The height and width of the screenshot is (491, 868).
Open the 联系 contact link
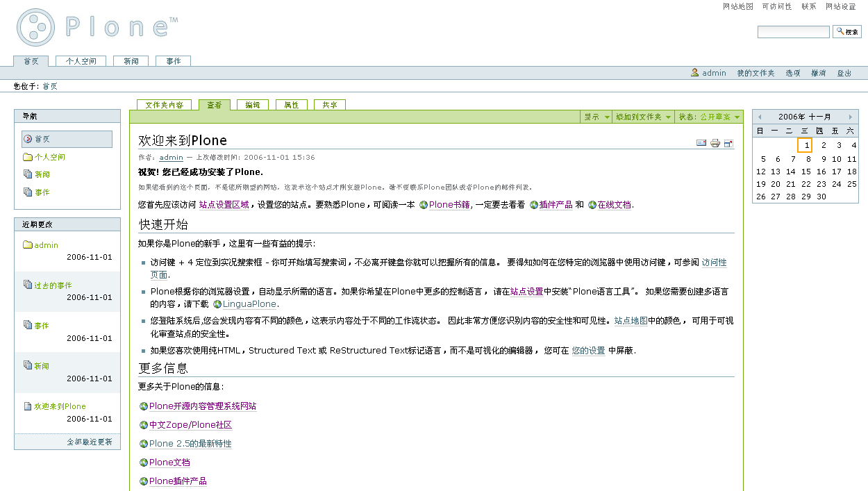click(809, 6)
